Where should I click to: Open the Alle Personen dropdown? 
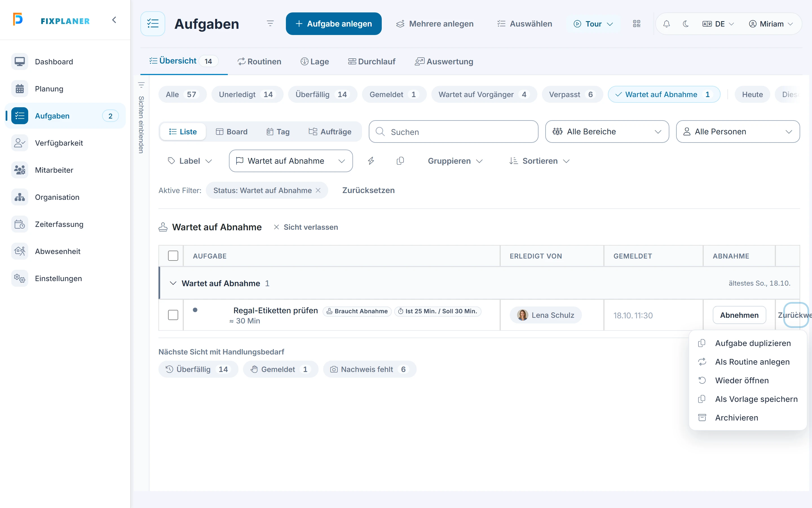[738, 132]
